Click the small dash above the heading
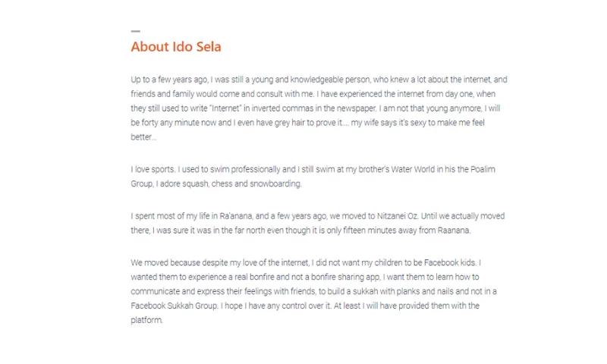This screenshot has height=364, width=607. [135, 31]
